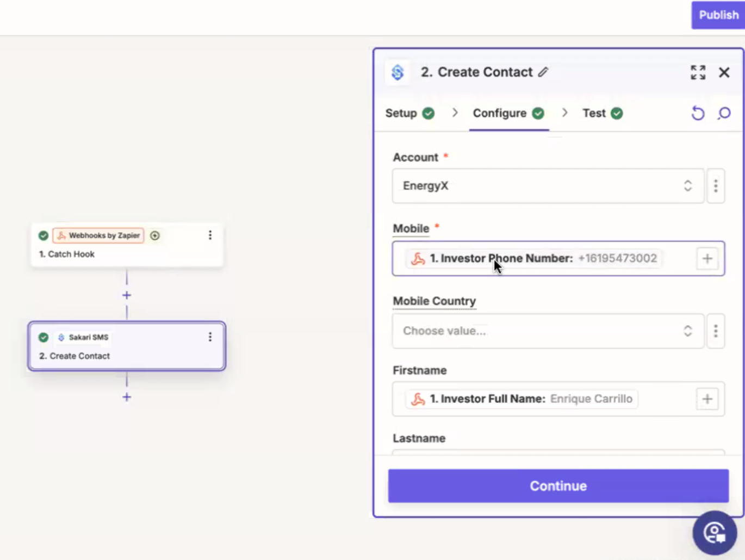Click the Mobile input field
This screenshot has height=560, width=745.
558,258
